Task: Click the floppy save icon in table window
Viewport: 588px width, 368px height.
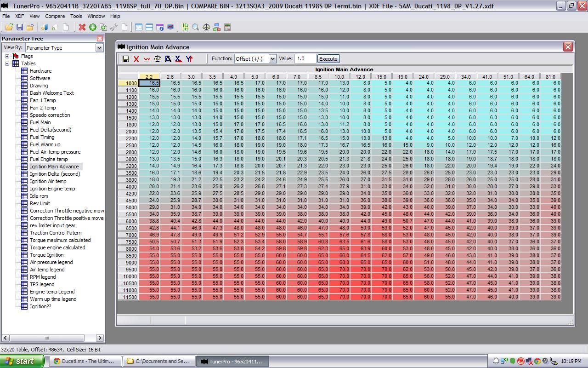Action: tap(126, 58)
